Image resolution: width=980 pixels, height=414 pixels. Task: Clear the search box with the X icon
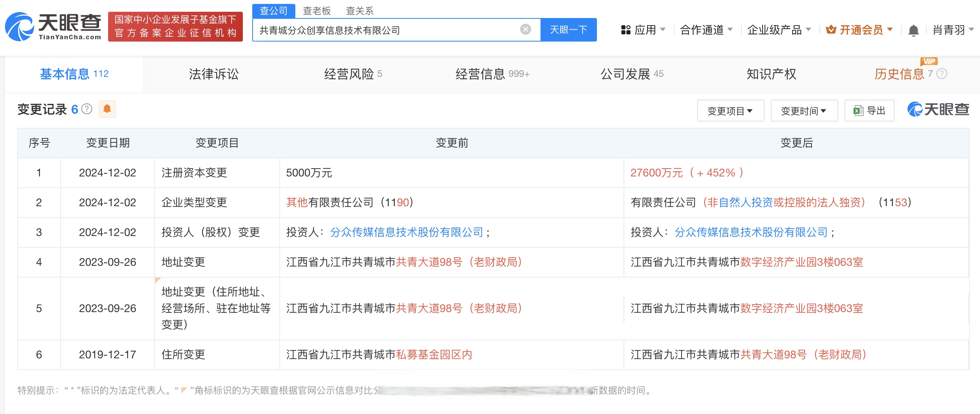tap(525, 29)
